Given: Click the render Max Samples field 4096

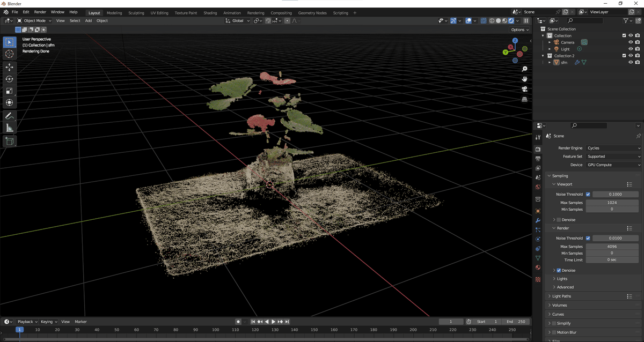Looking at the screenshot, I should [612, 247].
